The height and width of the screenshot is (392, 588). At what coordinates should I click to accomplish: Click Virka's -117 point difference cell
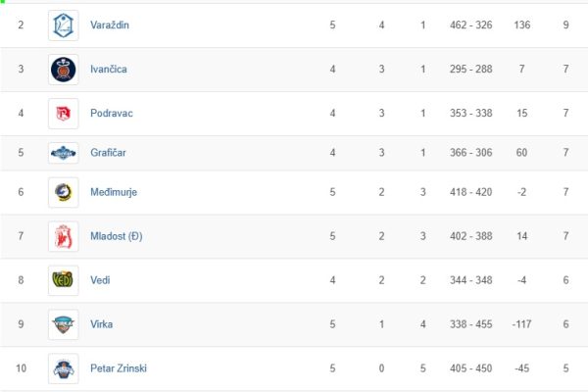(521, 324)
